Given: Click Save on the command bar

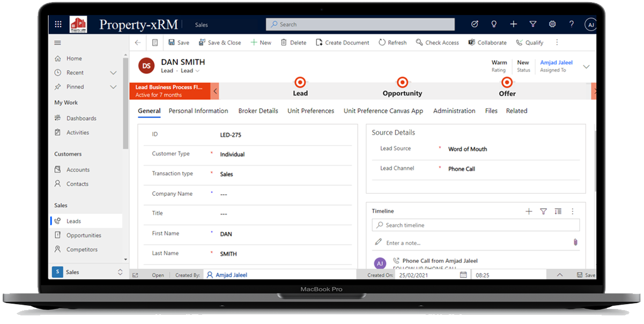Looking at the screenshot, I should click(179, 42).
